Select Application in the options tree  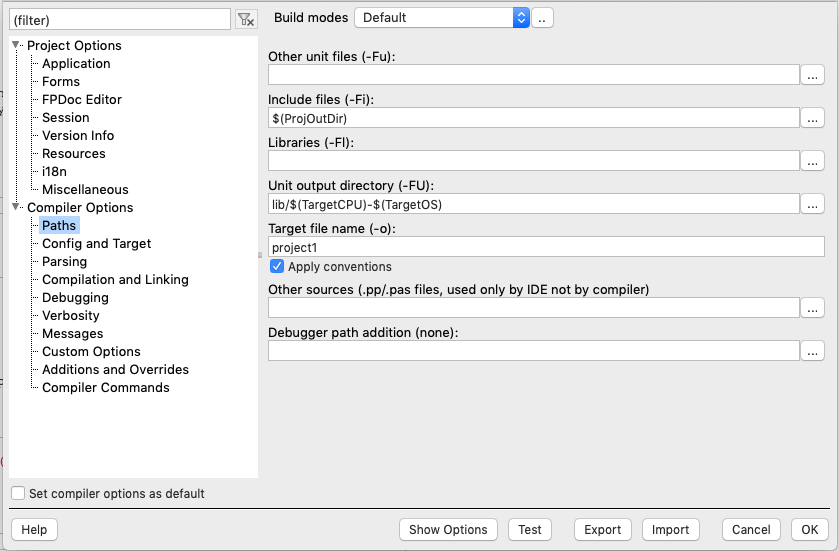click(x=76, y=63)
